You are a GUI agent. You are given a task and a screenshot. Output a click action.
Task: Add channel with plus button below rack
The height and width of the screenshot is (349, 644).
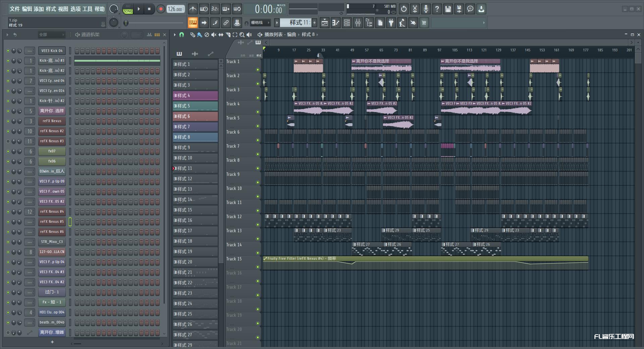tap(52, 342)
